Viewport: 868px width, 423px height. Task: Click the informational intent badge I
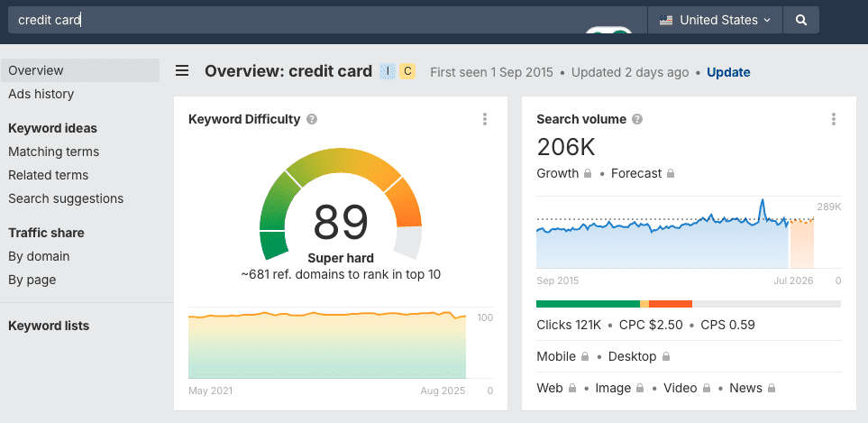(x=388, y=71)
